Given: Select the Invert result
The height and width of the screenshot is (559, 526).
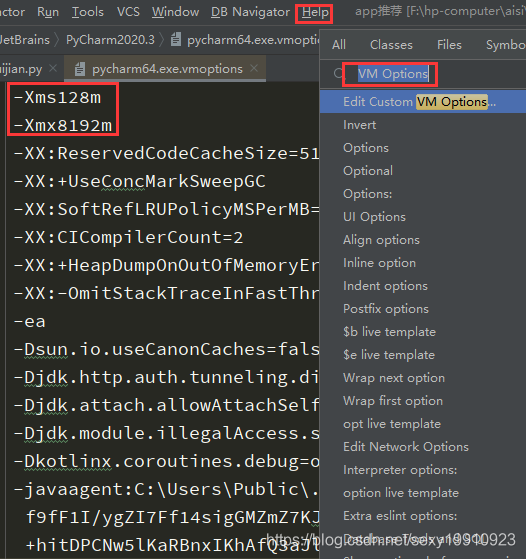Looking at the screenshot, I should pos(423,125).
